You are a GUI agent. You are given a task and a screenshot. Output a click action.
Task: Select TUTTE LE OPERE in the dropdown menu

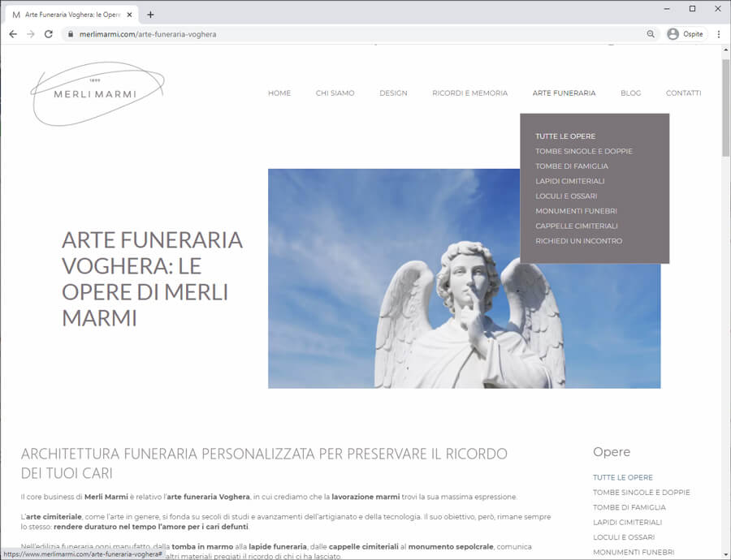pos(565,136)
